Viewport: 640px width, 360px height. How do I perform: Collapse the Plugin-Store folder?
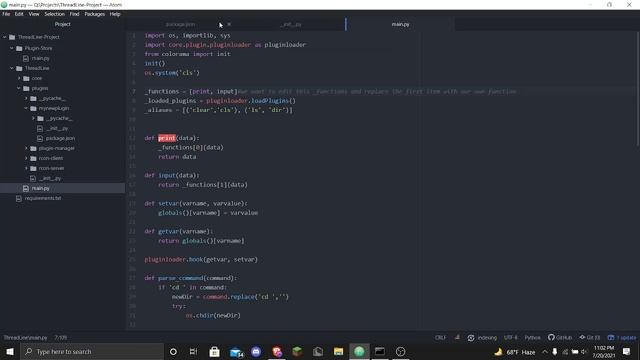[x=12, y=48]
